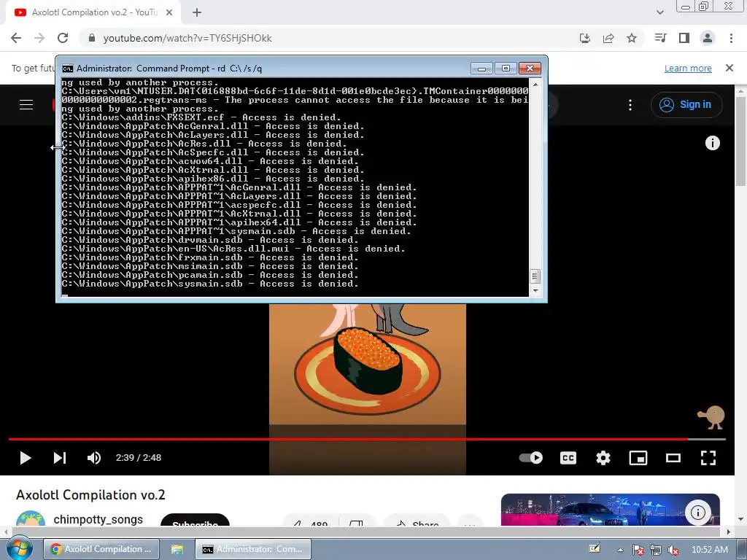Screen dimensions: 747x560
Task: Enter full screen video
Action: coord(708,458)
